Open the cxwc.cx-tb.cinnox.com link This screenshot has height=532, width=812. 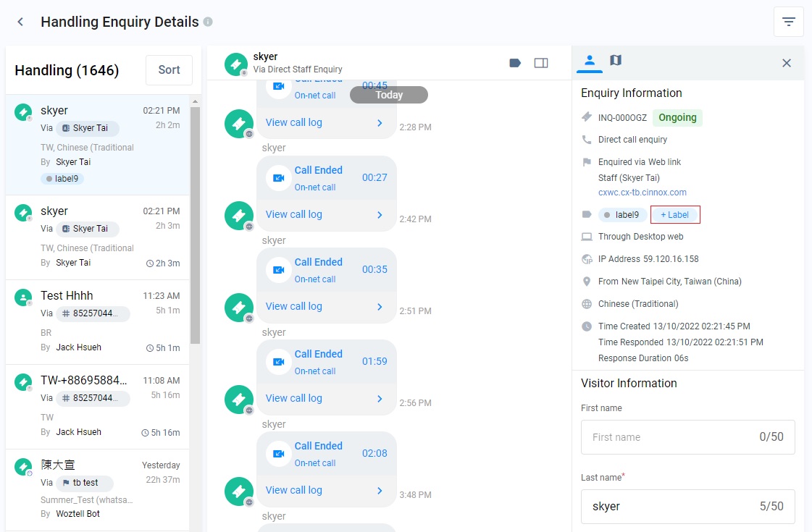(643, 193)
